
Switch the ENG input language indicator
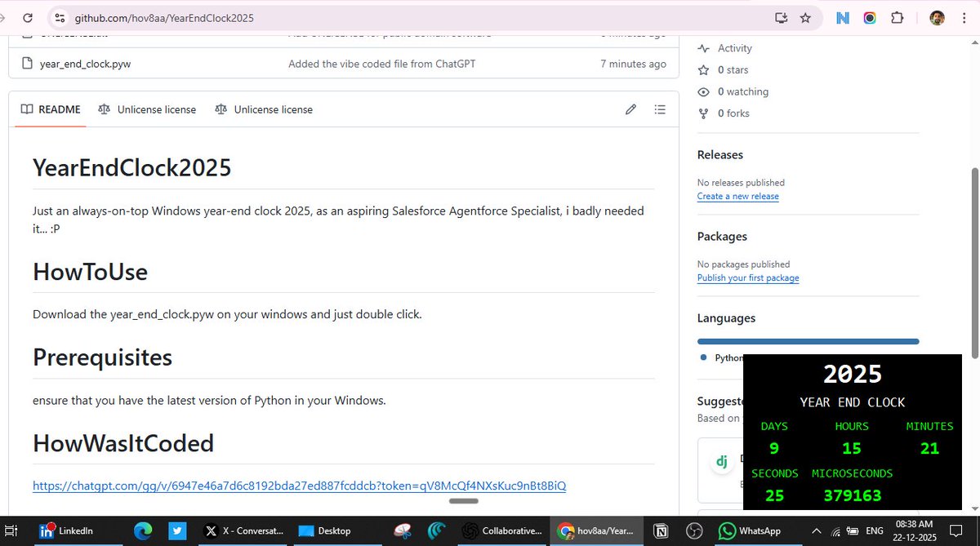click(873, 530)
